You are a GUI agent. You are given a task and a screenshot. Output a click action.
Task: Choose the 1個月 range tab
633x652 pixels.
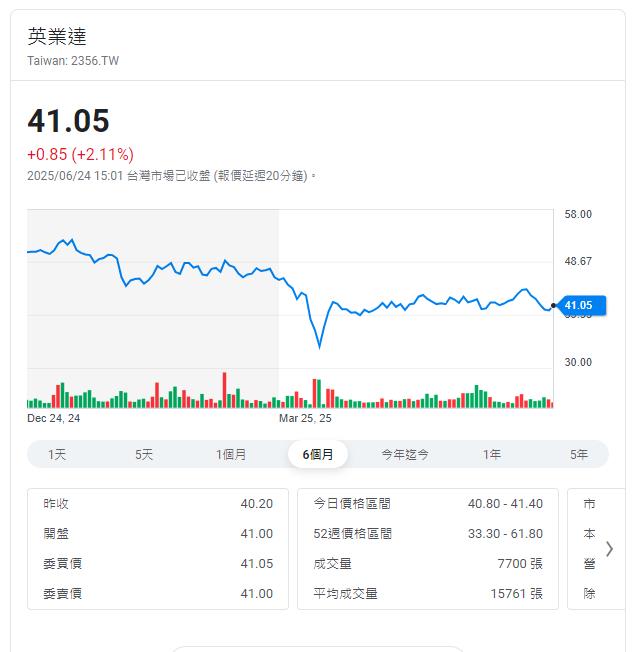tap(231, 454)
